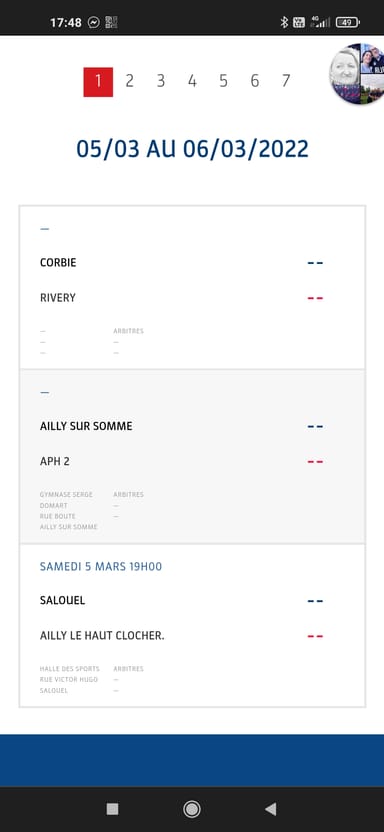Screen dimensions: 384x832
Task: Go to page 2 of match days
Action: (x=129, y=81)
